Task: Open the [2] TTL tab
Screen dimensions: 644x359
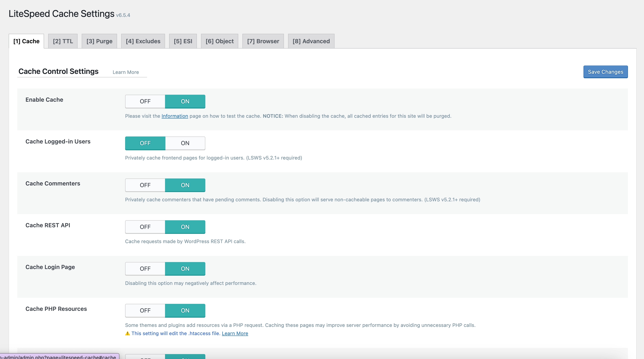Action: click(63, 41)
